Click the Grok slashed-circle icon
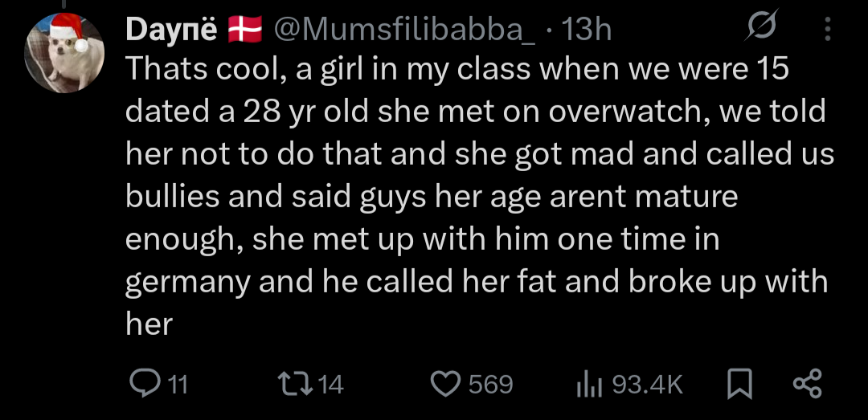 click(x=758, y=30)
